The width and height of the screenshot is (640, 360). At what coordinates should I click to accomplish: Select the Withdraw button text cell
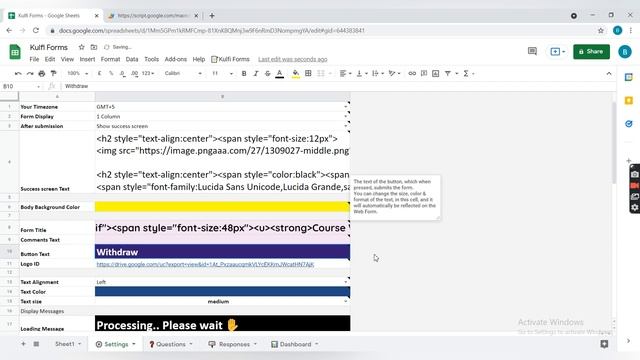(222, 252)
